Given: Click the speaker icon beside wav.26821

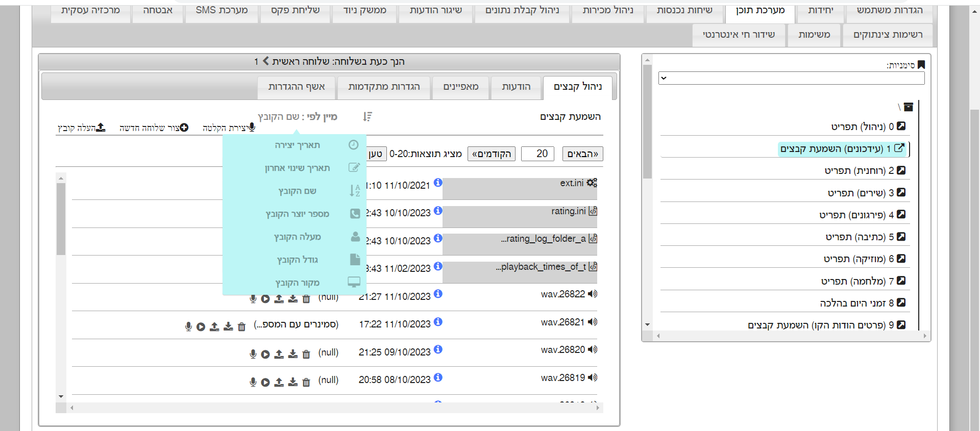Looking at the screenshot, I should [x=592, y=322].
